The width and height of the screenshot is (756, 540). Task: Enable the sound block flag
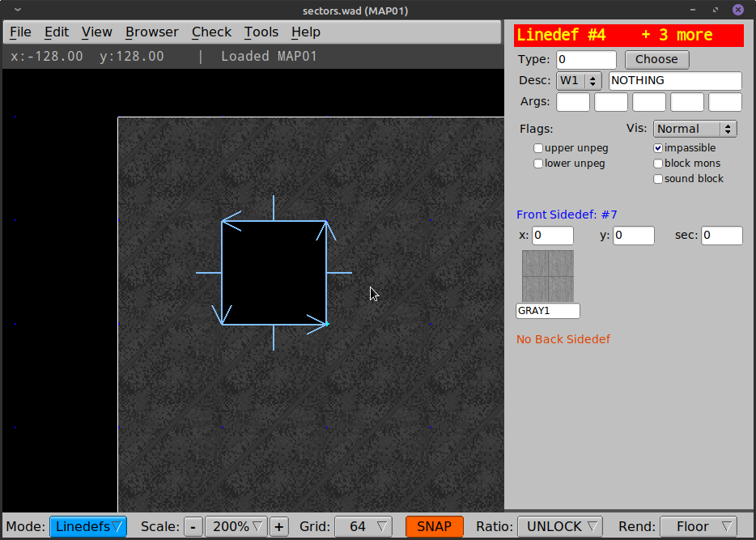[x=658, y=178]
